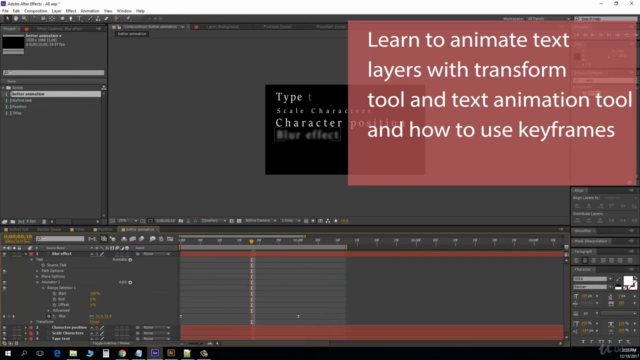Open the Effect menu

point(71,11)
